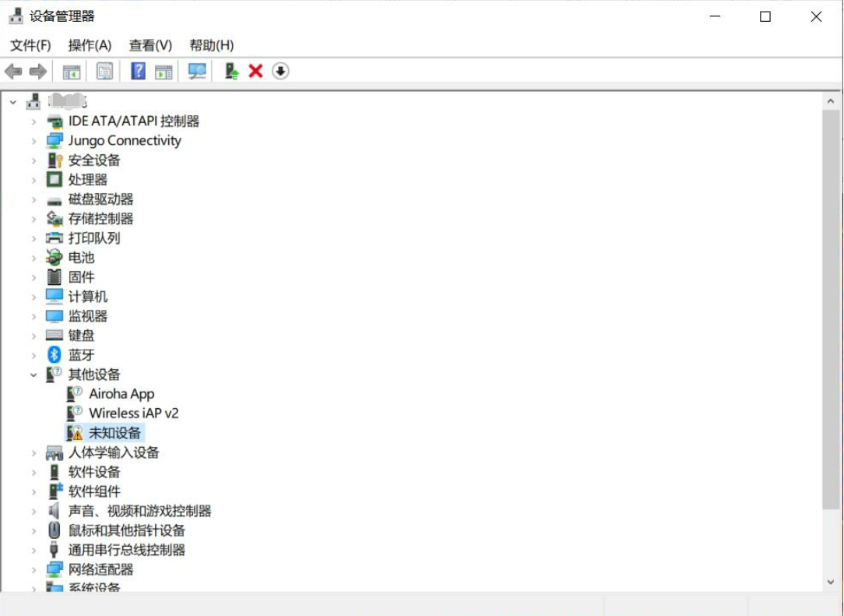The image size is (844, 616).
Task: Select Wireless iAP v2 entry
Action: pos(133,413)
